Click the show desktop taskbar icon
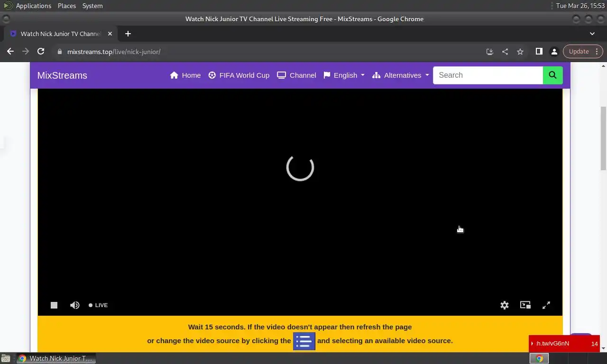The width and height of the screenshot is (607, 364). 5,358
